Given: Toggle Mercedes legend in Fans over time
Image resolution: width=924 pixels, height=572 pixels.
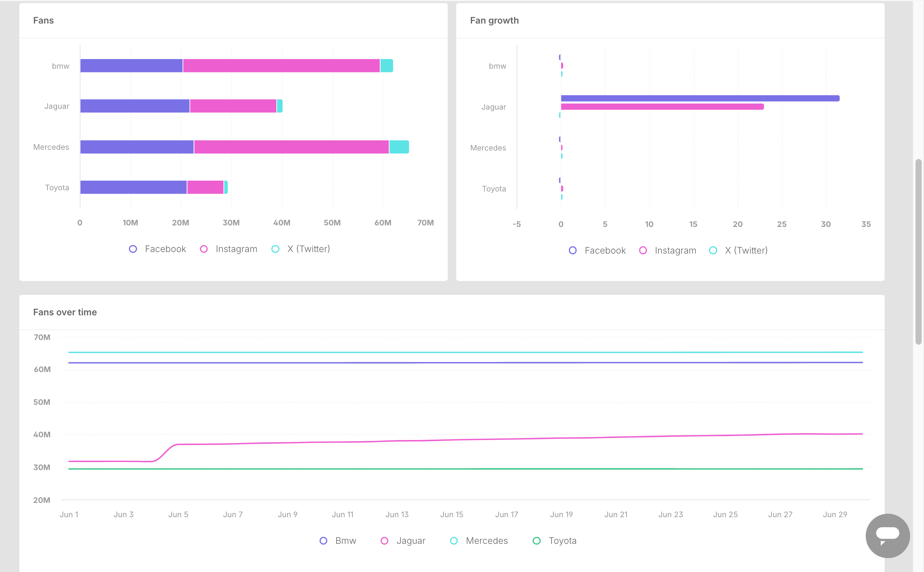Looking at the screenshot, I should pyautogui.click(x=479, y=541).
